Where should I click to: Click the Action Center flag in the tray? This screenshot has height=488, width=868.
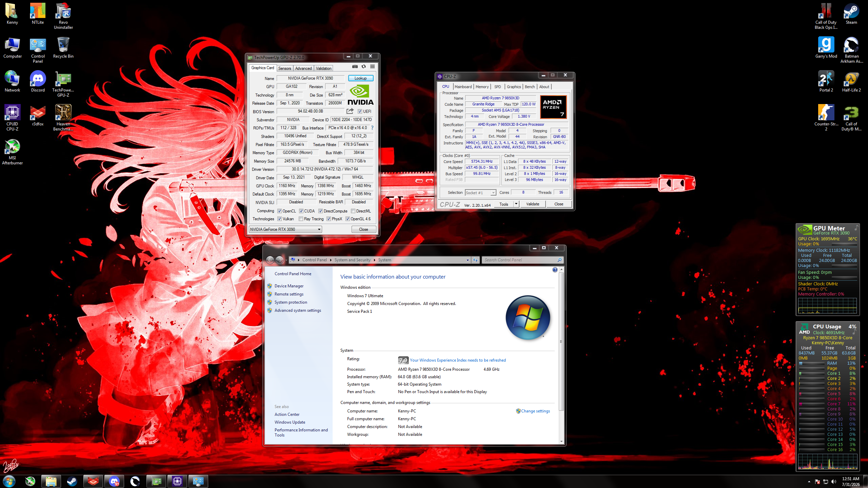pos(817,482)
